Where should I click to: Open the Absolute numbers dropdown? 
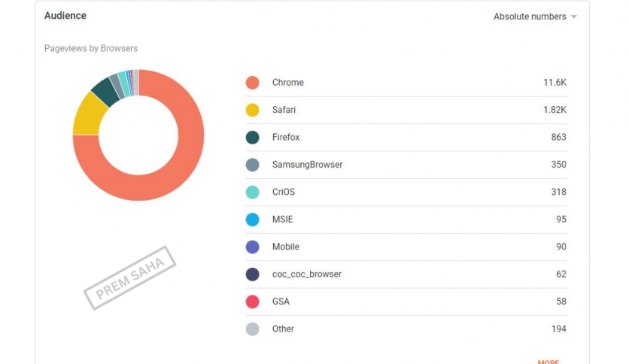pyautogui.click(x=530, y=17)
